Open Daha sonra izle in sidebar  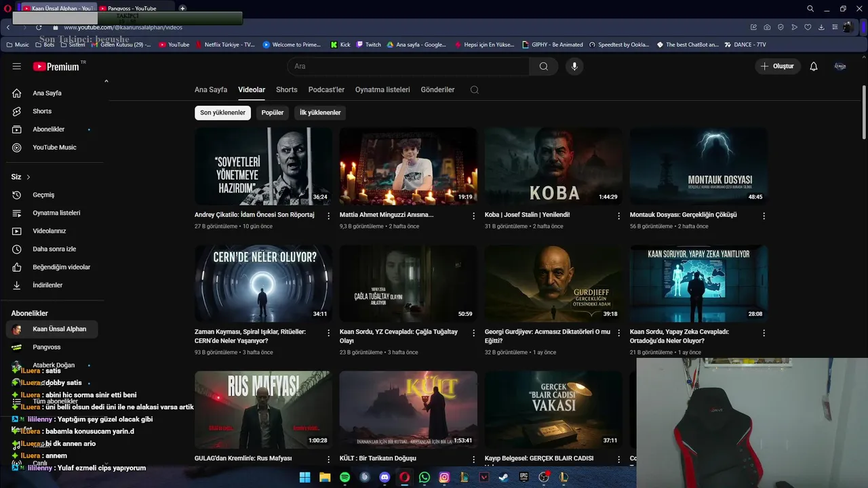coord(55,249)
